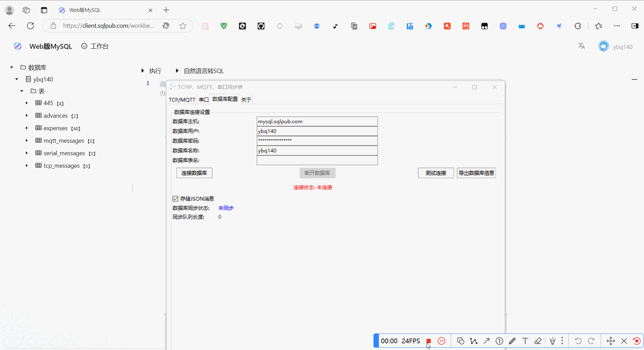
Task: Click the 连接数据库 button
Action: (194, 173)
